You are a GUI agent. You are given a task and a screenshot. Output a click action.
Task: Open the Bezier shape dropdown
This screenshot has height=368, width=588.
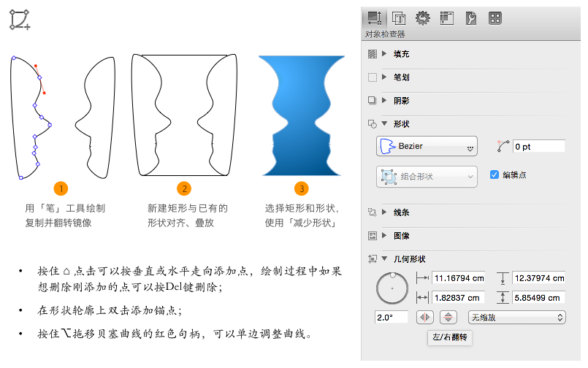pyautogui.click(x=427, y=146)
